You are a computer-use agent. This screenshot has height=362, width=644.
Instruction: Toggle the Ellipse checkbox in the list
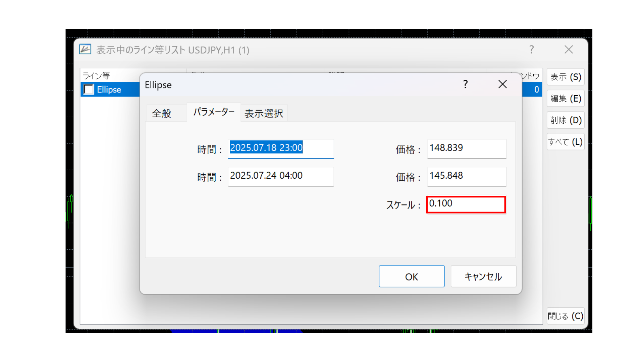coord(89,89)
